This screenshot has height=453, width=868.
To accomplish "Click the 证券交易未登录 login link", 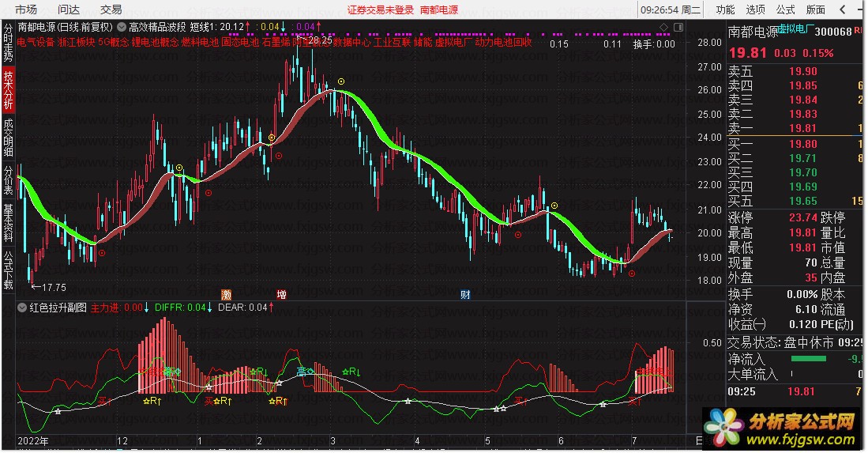I will pos(381,10).
